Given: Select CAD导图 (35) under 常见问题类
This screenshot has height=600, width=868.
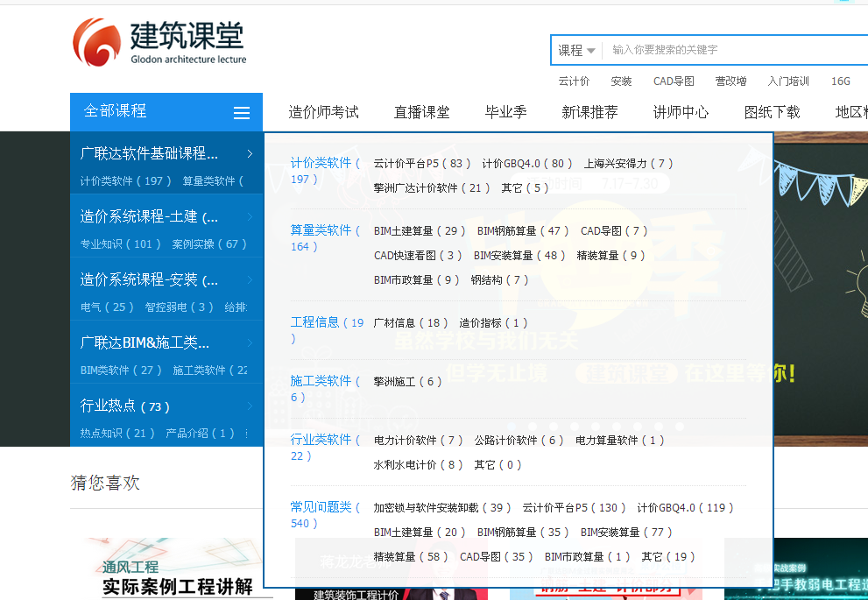Looking at the screenshot, I should point(497,557).
